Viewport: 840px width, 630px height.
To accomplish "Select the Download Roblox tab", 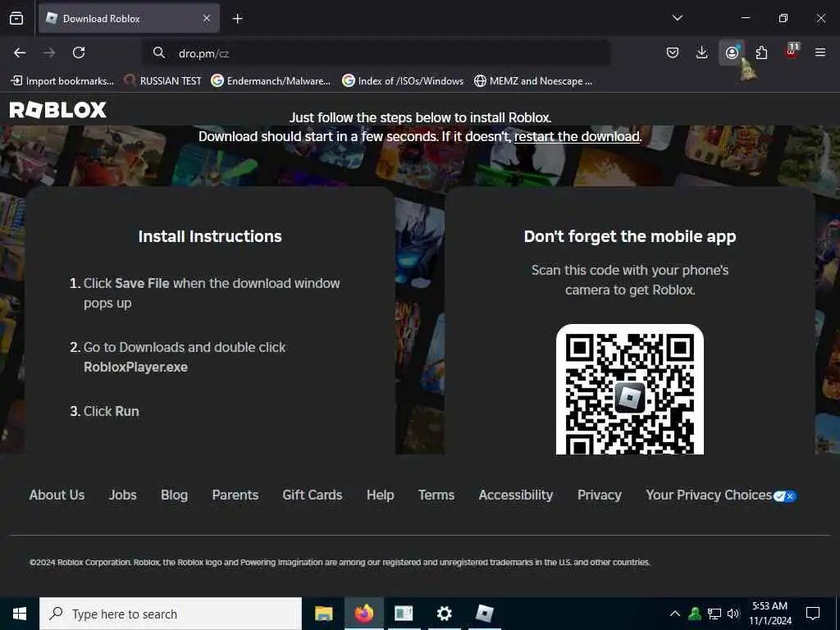I will tap(129, 18).
